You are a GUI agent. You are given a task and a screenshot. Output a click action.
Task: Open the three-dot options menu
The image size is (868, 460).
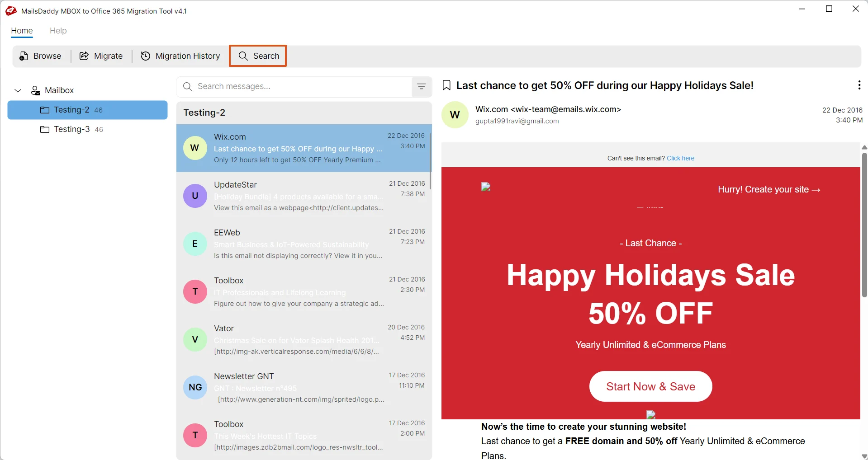point(859,85)
